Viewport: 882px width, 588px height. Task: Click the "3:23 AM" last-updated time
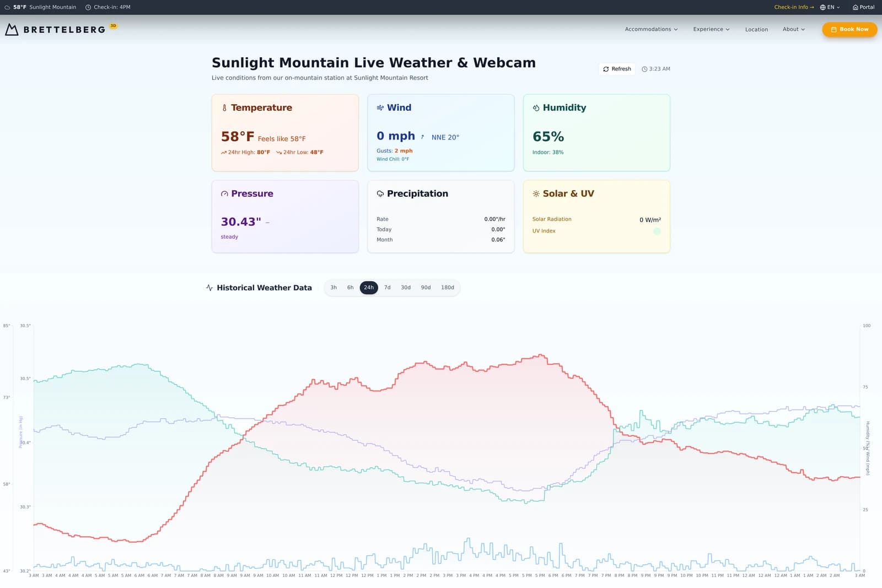660,69
